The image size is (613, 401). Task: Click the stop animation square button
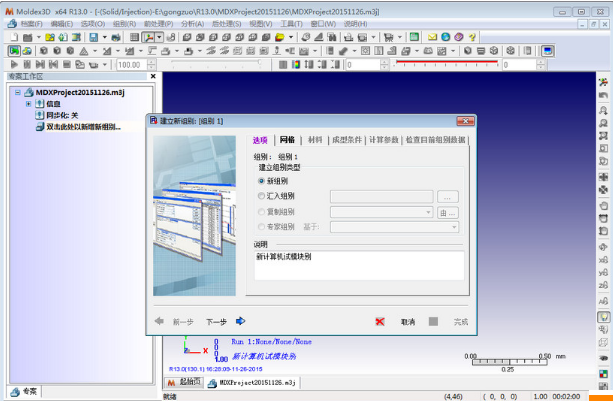pos(67,64)
